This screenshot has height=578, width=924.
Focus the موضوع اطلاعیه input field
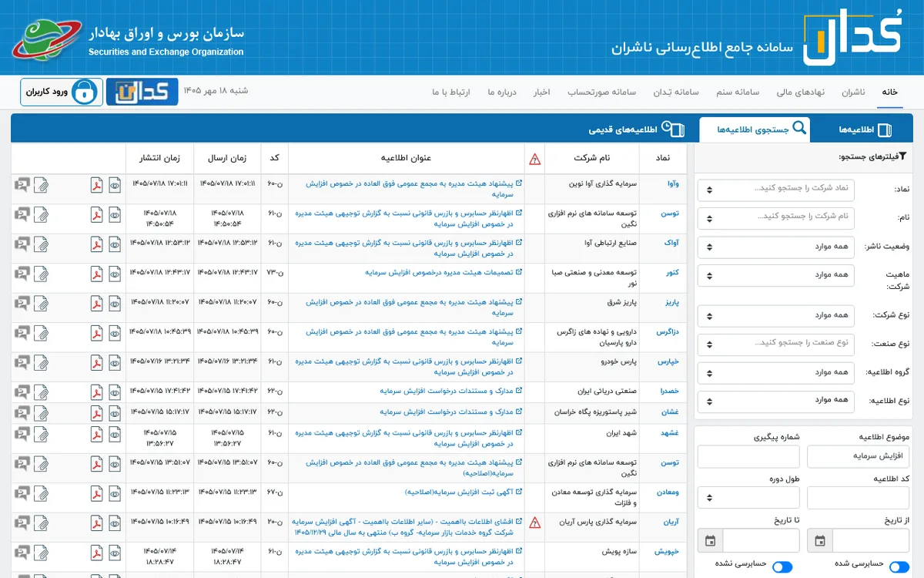click(858, 456)
